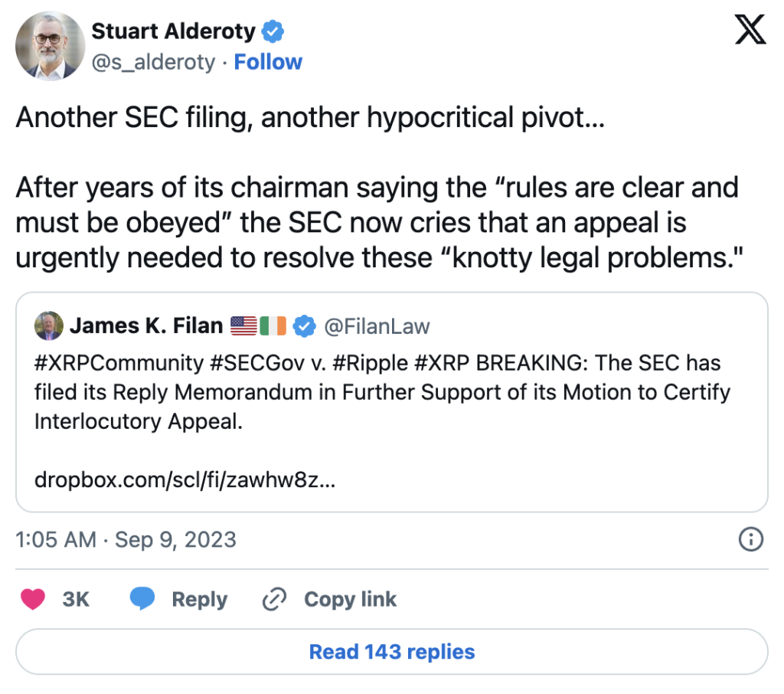
Task: Click Stuart Alderoty's blue verified badge
Action: [x=273, y=31]
